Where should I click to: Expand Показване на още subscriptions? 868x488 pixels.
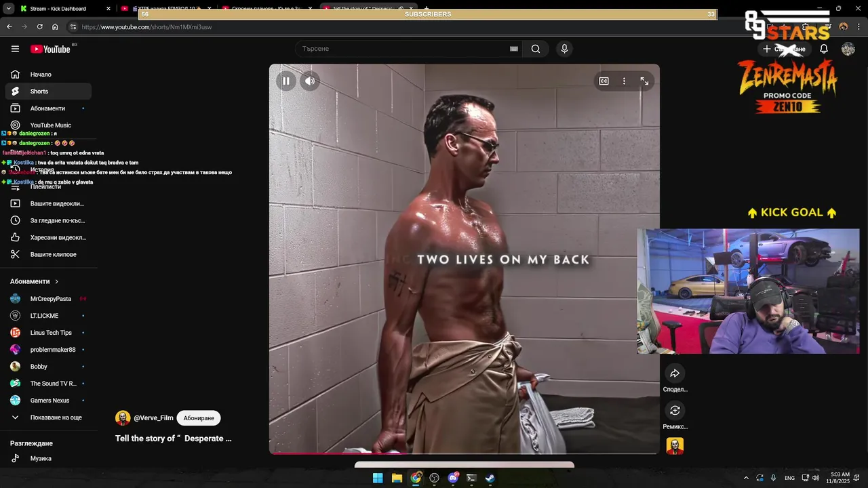coord(47,418)
